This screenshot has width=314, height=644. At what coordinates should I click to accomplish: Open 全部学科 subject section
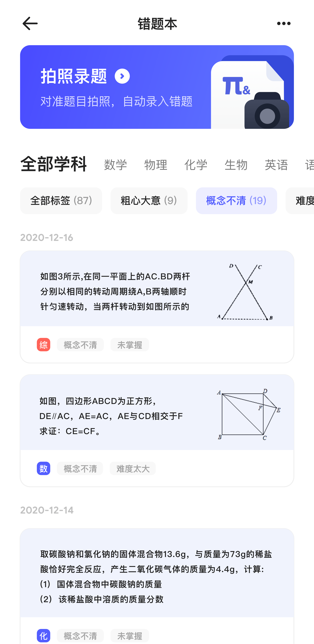53,164
